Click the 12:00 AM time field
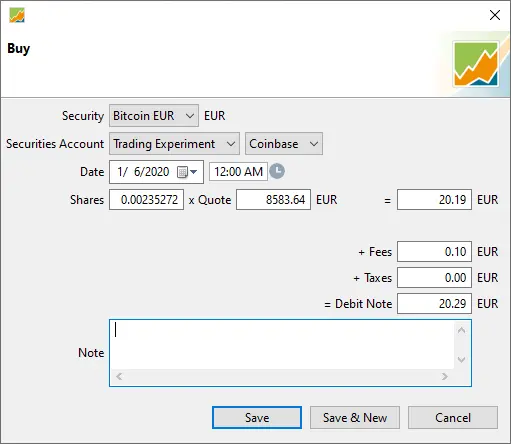This screenshot has height=444, width=511. (x=238, y=172)
